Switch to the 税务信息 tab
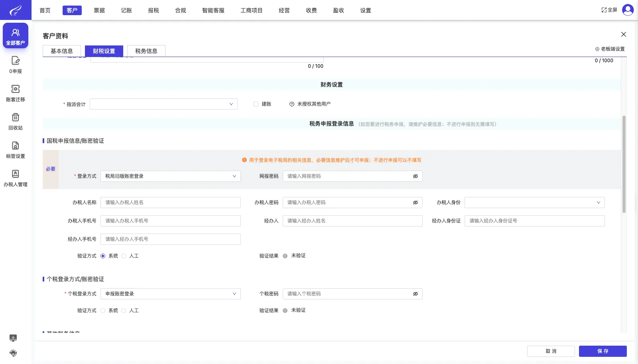Screen dimensions: 638x364 146,51
